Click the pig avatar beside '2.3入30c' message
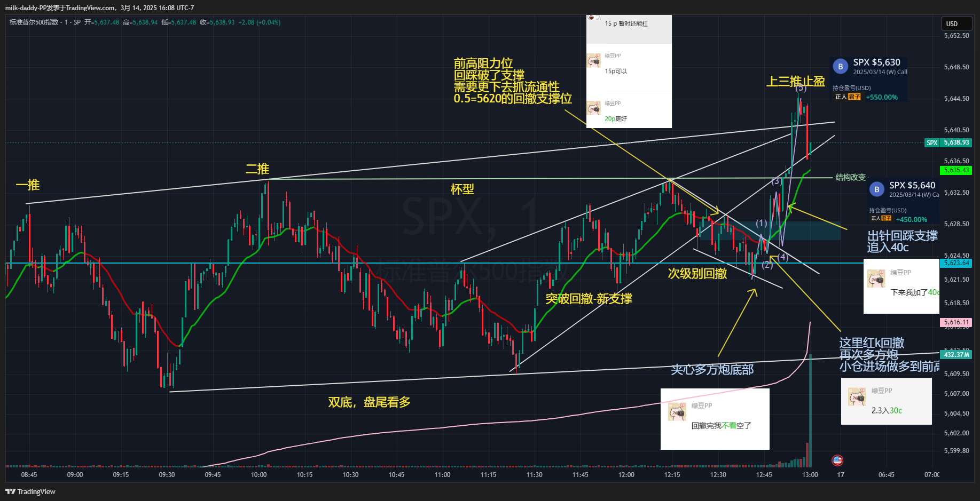The image size is (980, 501). [x=857, y=397]
